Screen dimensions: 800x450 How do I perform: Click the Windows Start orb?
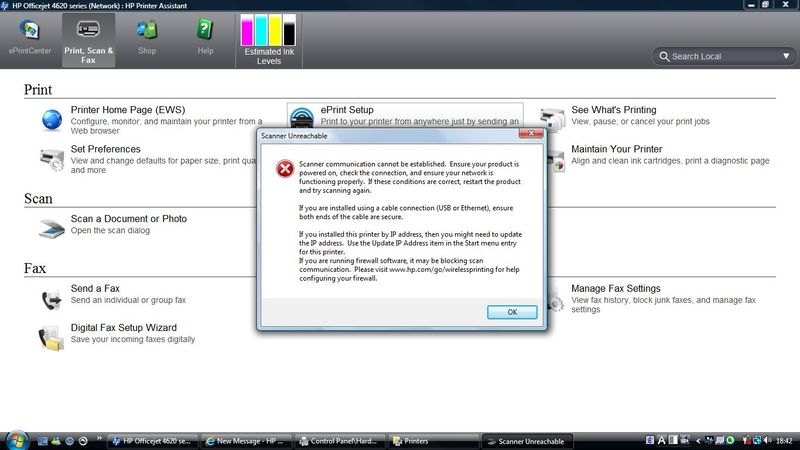(16, 440)
